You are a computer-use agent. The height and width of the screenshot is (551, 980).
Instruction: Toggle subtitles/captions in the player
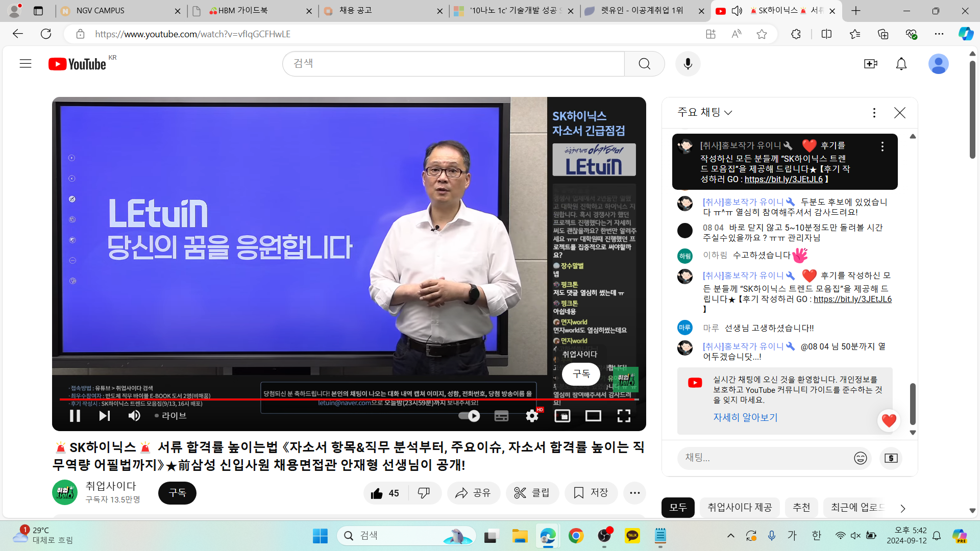pyautogui.click(x=501, y=416)
